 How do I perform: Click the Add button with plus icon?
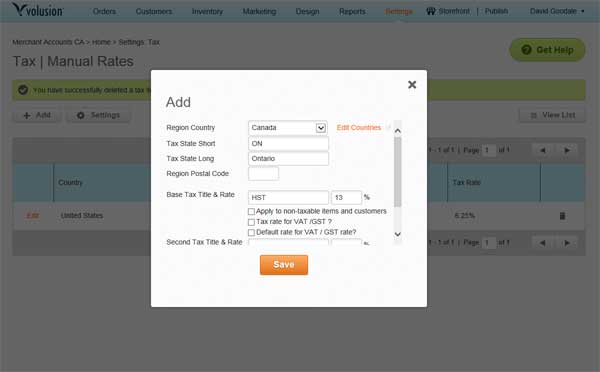[37, 115]
